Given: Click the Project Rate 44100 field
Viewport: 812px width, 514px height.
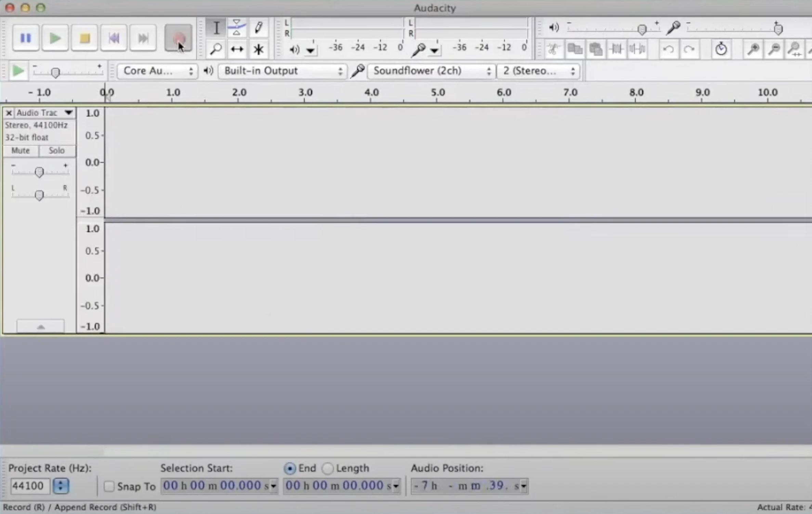Looking at the screenshot, I should (x=29, y=486).
